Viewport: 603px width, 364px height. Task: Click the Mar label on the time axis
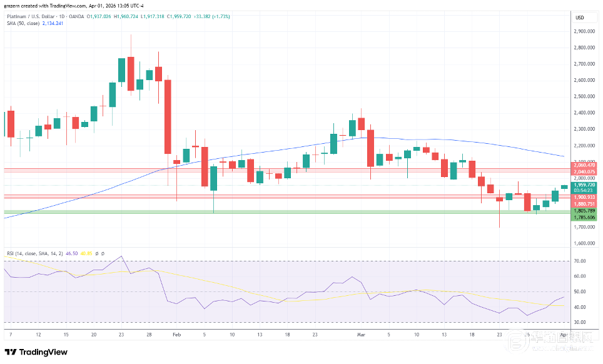coord(361,335)
